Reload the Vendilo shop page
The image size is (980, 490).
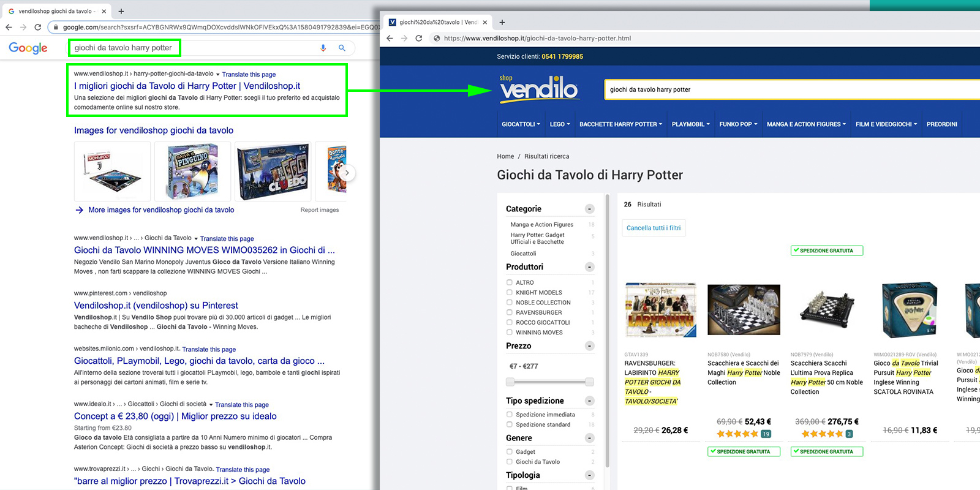click(x=419, y=38)
